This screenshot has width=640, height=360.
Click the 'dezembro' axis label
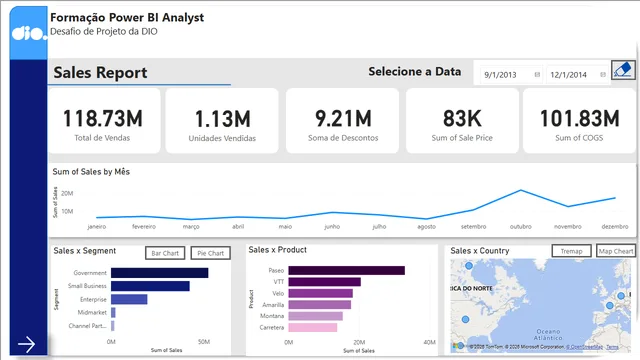tap(615, 226)
